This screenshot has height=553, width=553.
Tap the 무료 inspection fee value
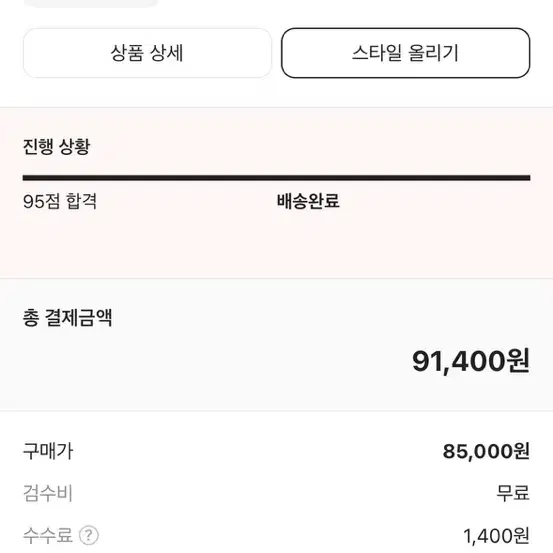pyautogui.click(x=513, y=493)
